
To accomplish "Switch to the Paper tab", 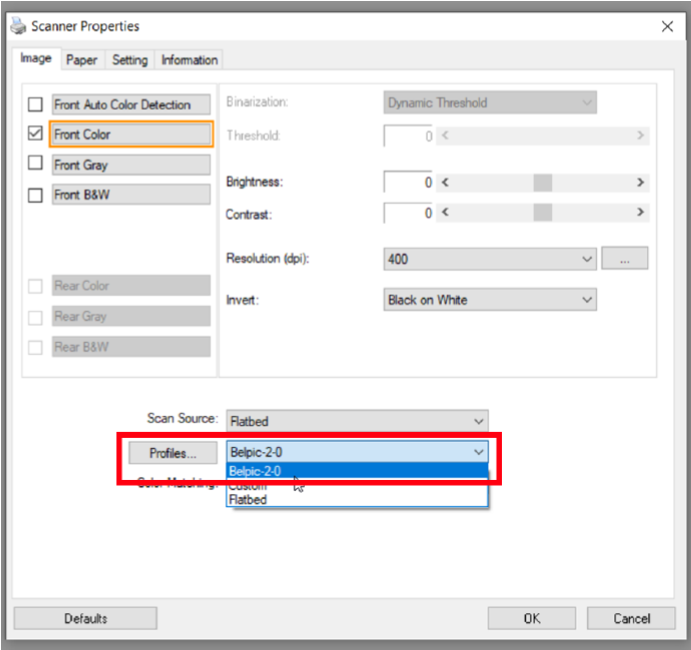I will [x=82, y=60].
